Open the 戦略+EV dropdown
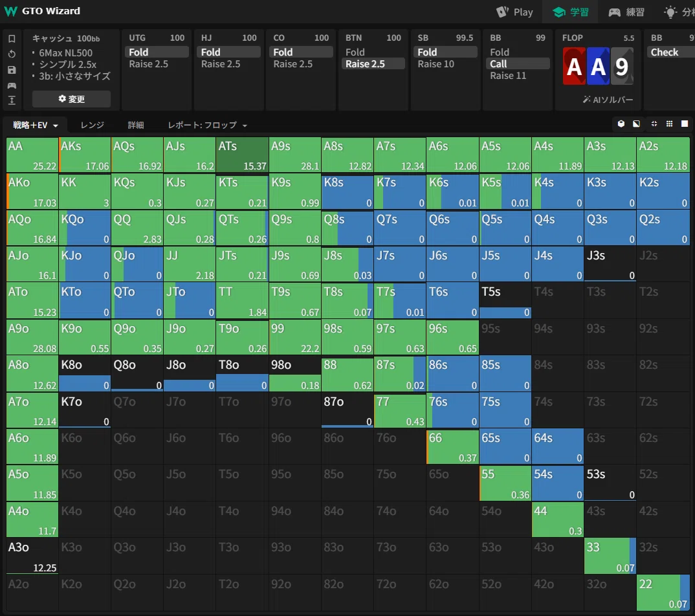Image resolution: width=695 pixels, height=616 pixels. coord(36,126)
